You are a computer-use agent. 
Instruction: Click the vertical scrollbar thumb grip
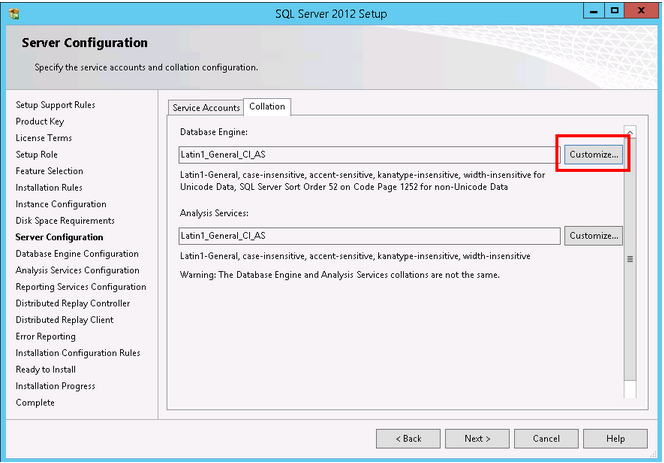click(630, 258)
